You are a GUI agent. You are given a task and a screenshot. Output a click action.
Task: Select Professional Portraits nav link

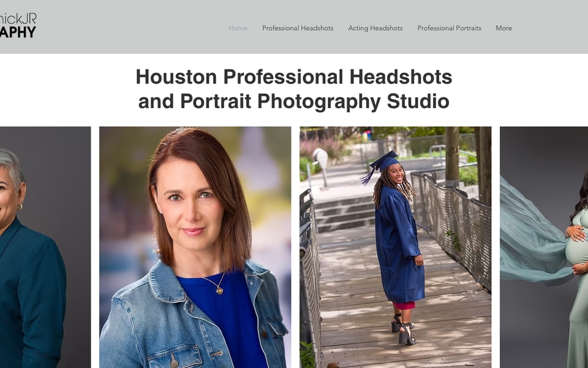(449, 28)
